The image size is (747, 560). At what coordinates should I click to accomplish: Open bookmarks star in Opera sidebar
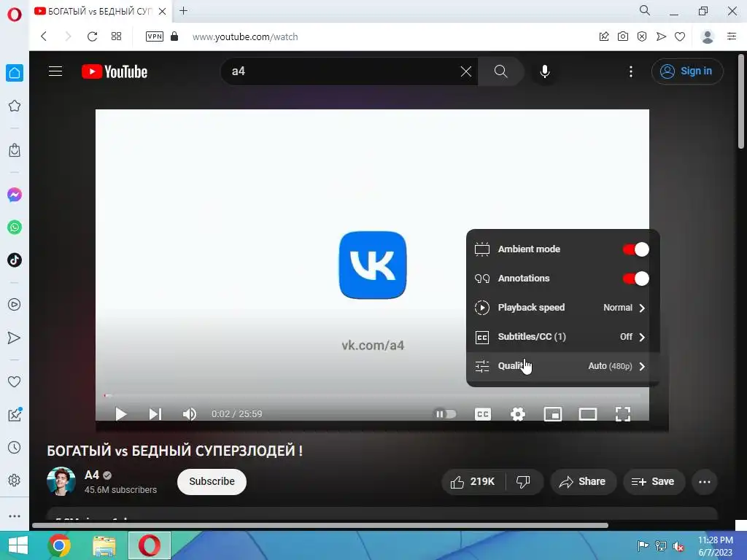click(15, 106)
